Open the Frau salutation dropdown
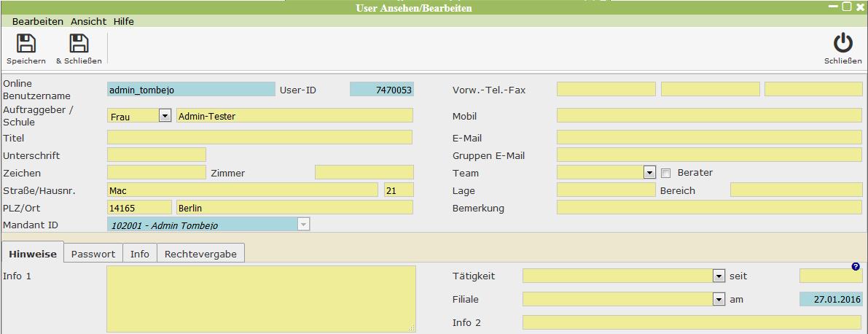The image size is (868, 334). coord(164,116)
